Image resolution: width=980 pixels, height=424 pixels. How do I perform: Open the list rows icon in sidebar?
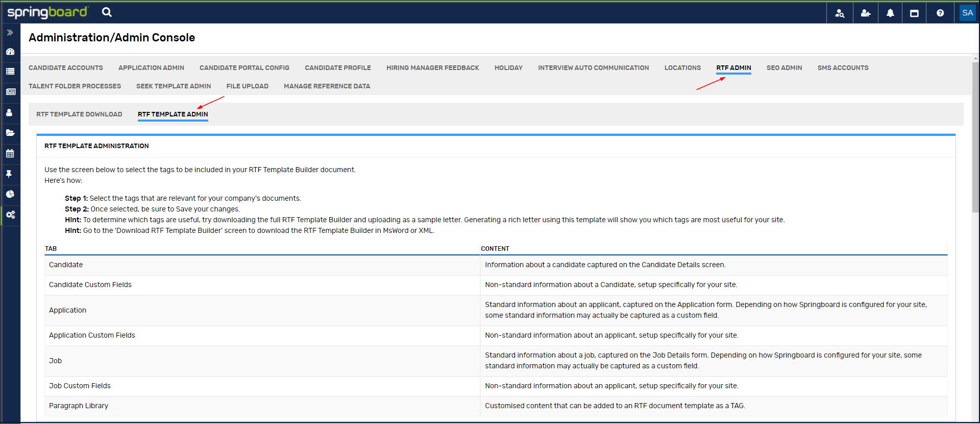pos(10,72)
